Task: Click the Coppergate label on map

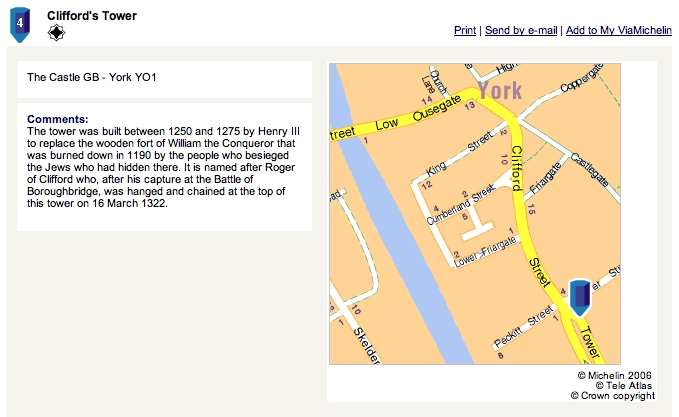Action: [582, 78]
